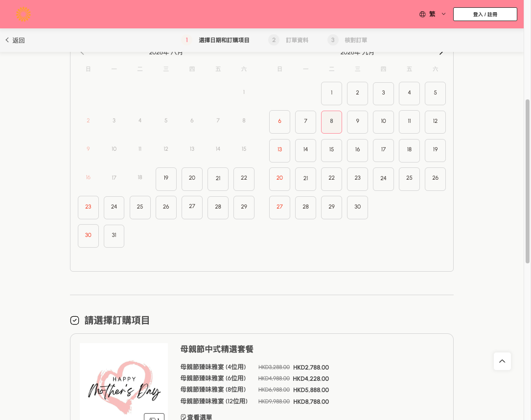This screenshot has height=420, width=531.
Task: Pick September 6, the red Sunday
Action: 280,122
